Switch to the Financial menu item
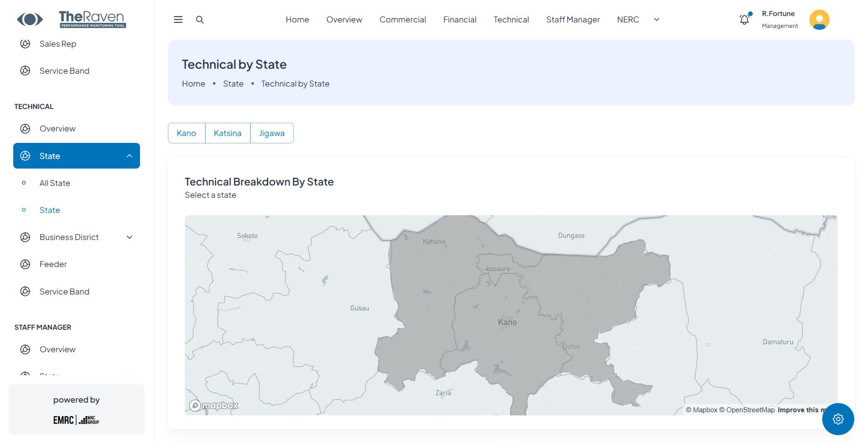 [x=459, y=19]
